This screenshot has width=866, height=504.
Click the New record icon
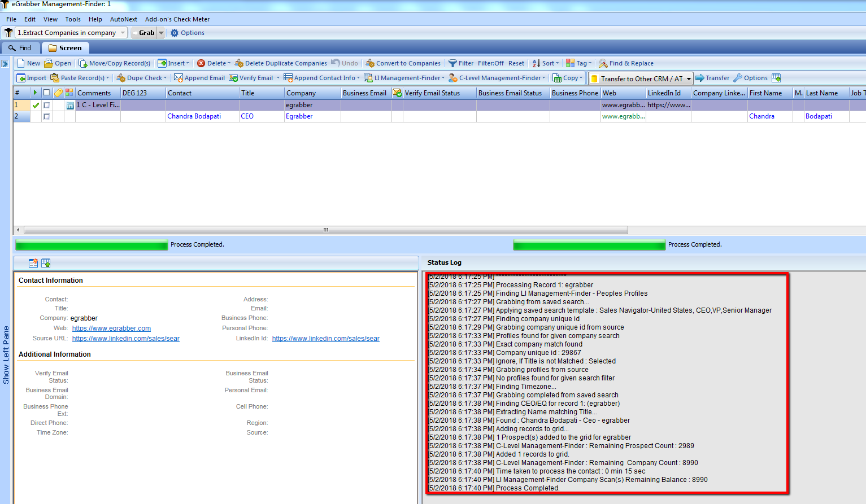pos(21,63)
